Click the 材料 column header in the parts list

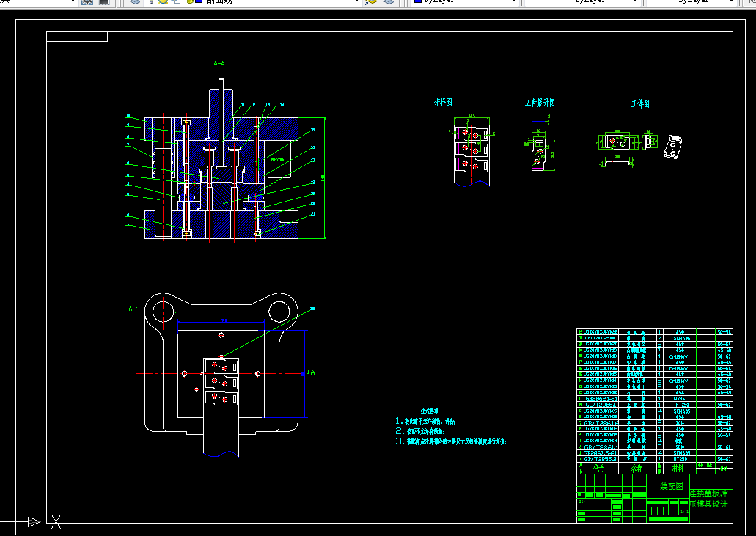coord(678,469)
